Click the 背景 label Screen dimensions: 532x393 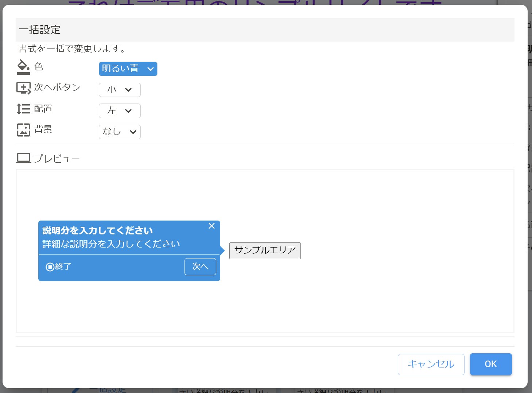click(x=43, y=129)
